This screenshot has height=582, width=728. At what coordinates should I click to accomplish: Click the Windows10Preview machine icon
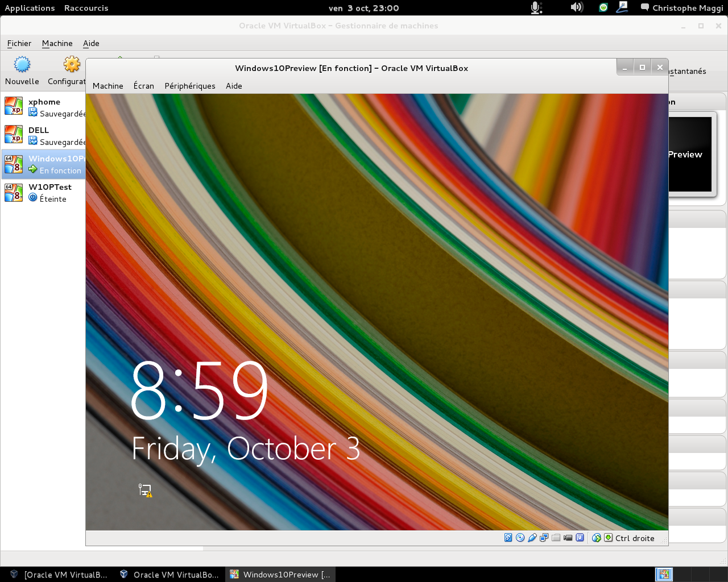tap(14, 164)
